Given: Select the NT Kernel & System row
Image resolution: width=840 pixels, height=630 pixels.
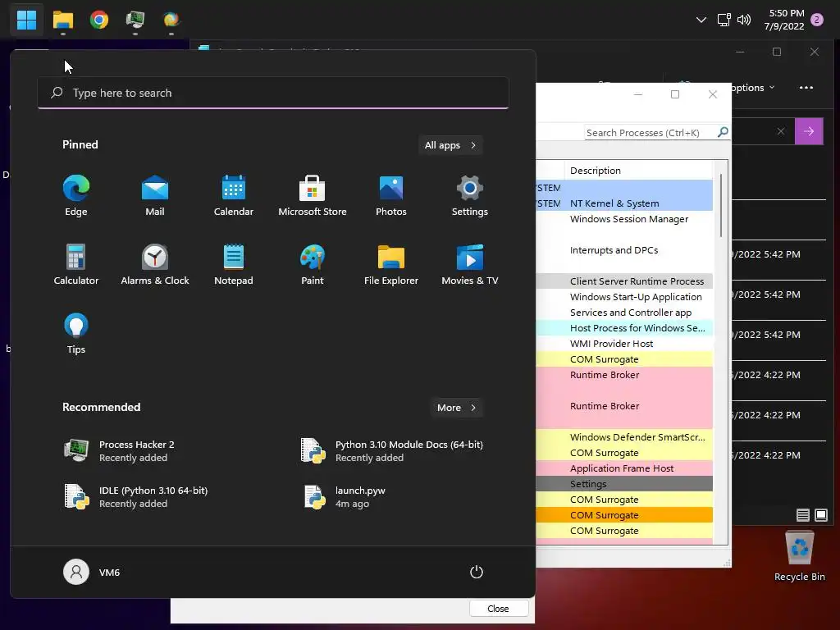Looking at the screenshot, I should point(624,203).
